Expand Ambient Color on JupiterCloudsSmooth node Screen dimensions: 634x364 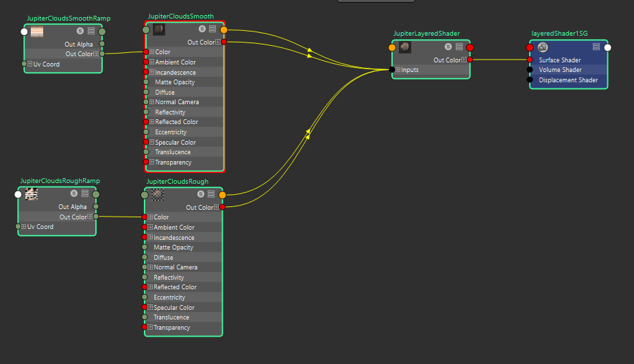tap(151, 62)
